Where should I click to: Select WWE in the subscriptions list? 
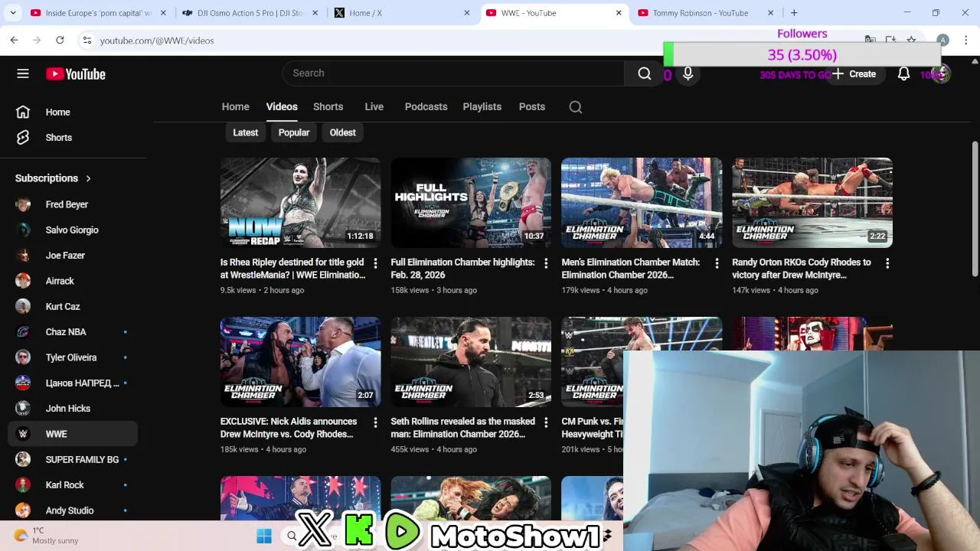click(x=73, y=434)
